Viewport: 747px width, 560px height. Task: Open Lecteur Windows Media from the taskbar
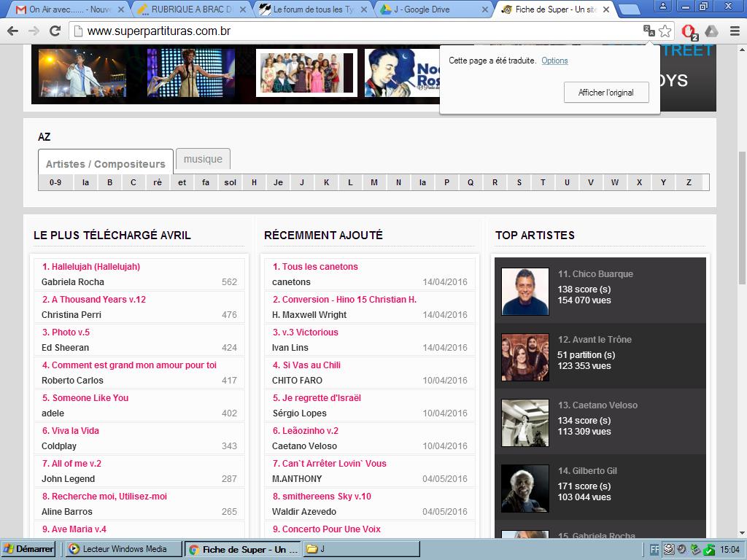click(x=123, y=549)
